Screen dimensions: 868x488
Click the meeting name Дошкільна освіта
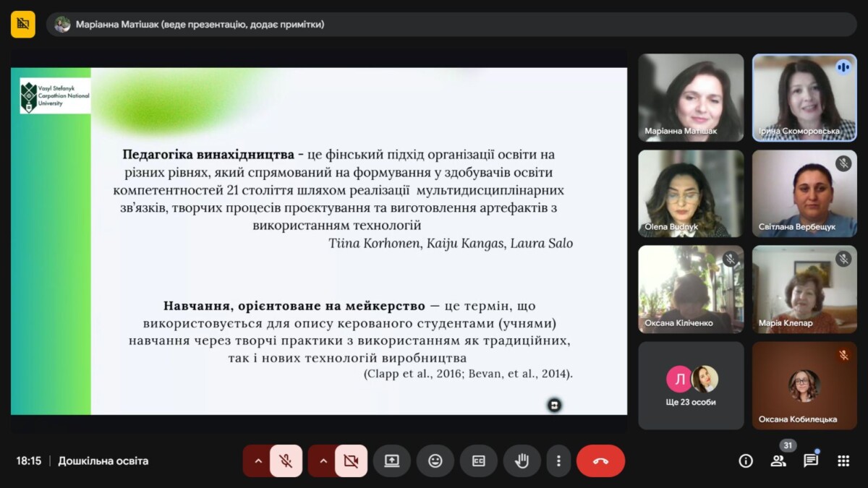coord(103,461)
